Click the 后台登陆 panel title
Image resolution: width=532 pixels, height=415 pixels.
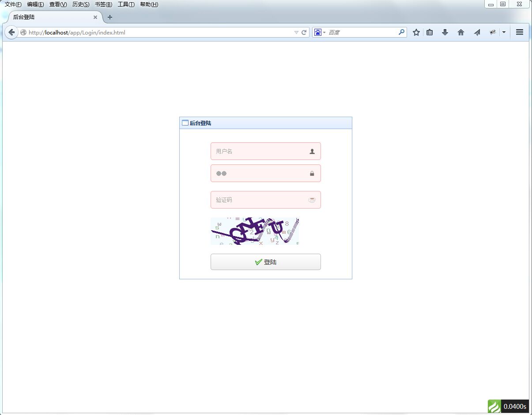(200, 123)
